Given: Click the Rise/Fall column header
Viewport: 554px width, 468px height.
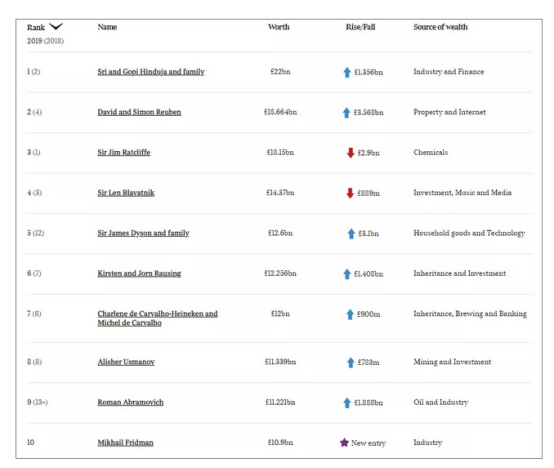Looking at the screenshot, I should tap(360, 27).
